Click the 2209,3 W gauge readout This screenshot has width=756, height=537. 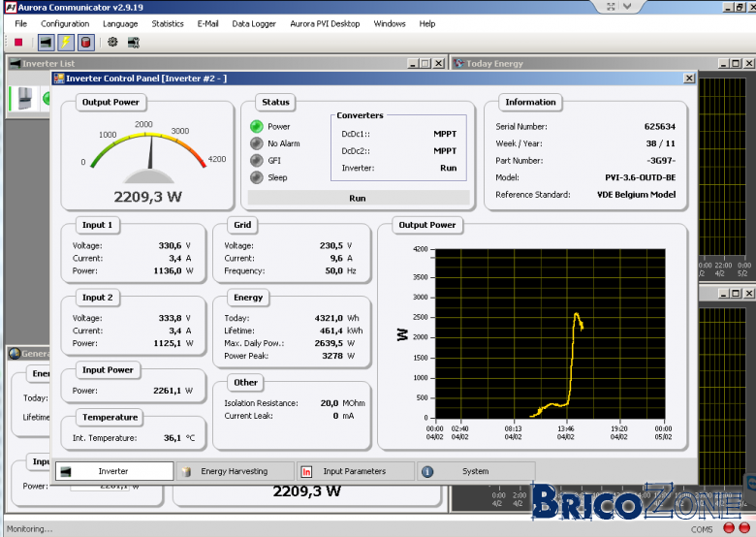tap(148, 197)
